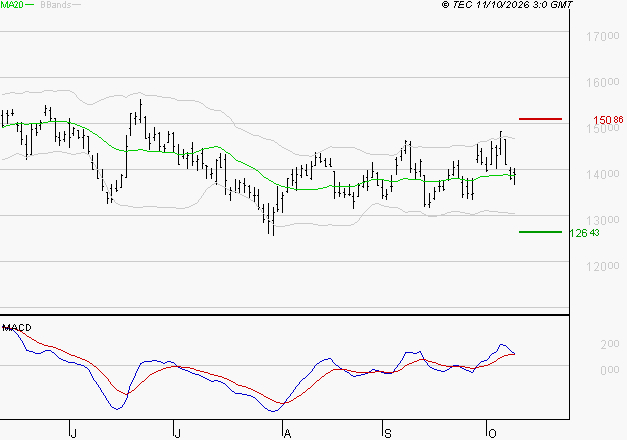Click the MACD 0.00 axis label
Image resolution: width=627 pixels, height=440 pixels.
pyautogui.click(x=610, y=370)
